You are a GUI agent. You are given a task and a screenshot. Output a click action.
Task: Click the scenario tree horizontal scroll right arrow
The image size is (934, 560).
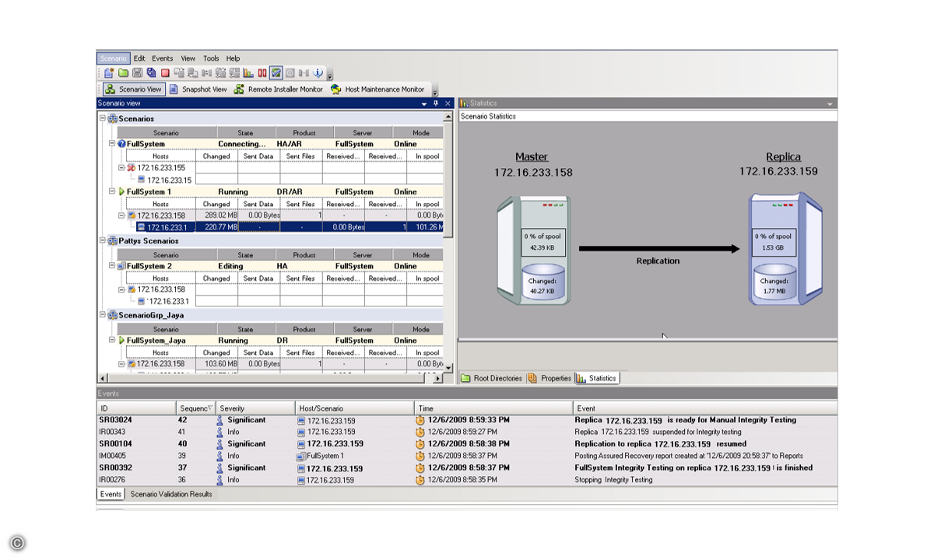[437, 378]
